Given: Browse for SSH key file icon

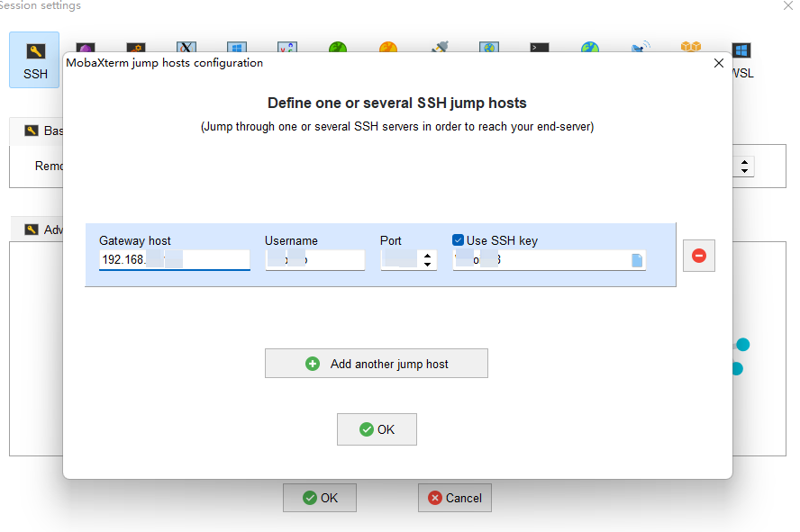Looking at the screenshot, I should click(637, 260).
